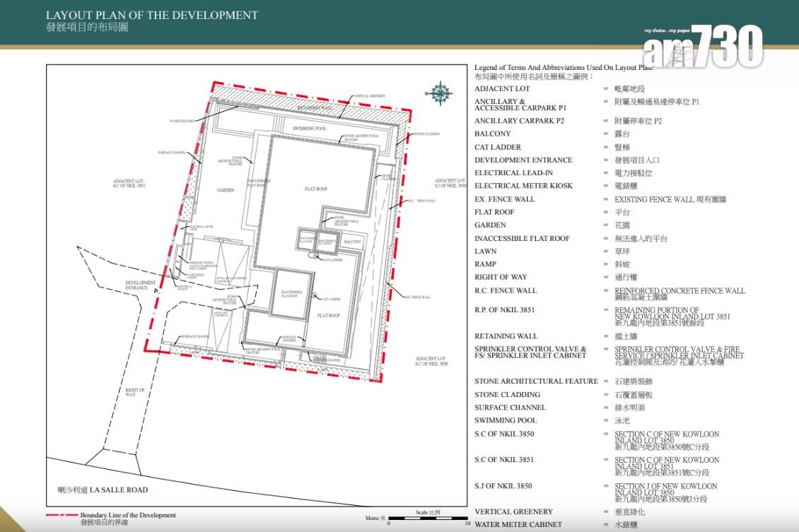Click the red dashed boundary line legend sample
This screenshot has height=532, width=799.
(62, 515)
